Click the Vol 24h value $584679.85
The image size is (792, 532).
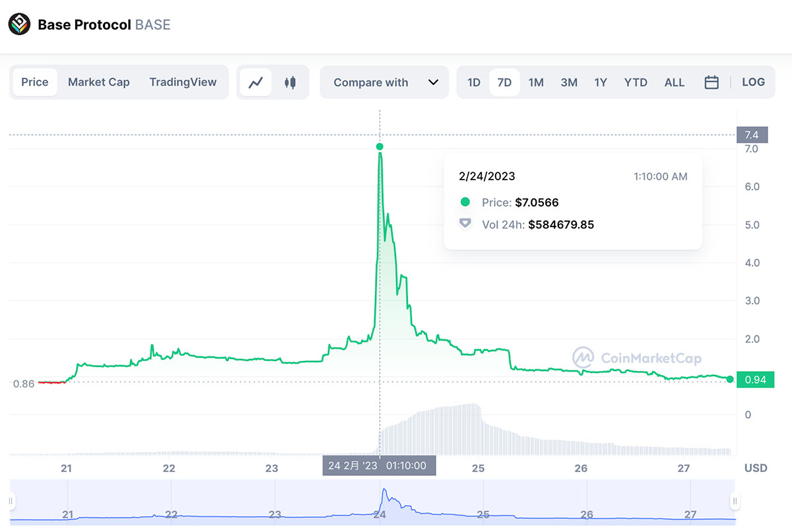561,224
